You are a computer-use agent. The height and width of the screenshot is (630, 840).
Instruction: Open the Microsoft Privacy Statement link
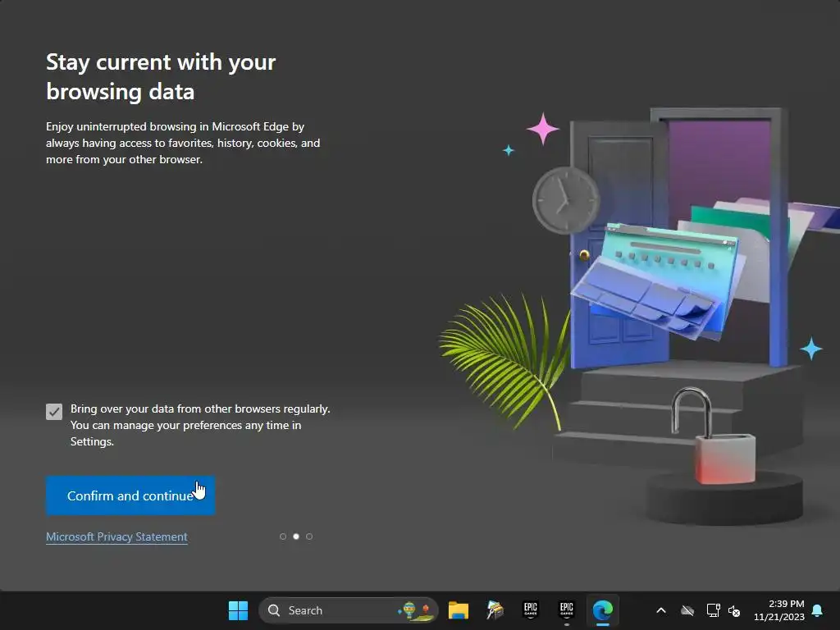[116, 536]
